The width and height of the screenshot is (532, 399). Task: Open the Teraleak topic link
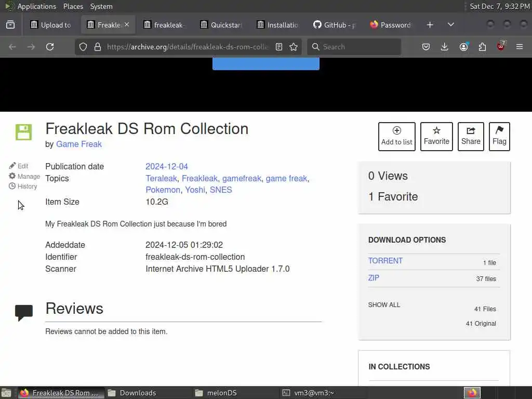[161, 179]
